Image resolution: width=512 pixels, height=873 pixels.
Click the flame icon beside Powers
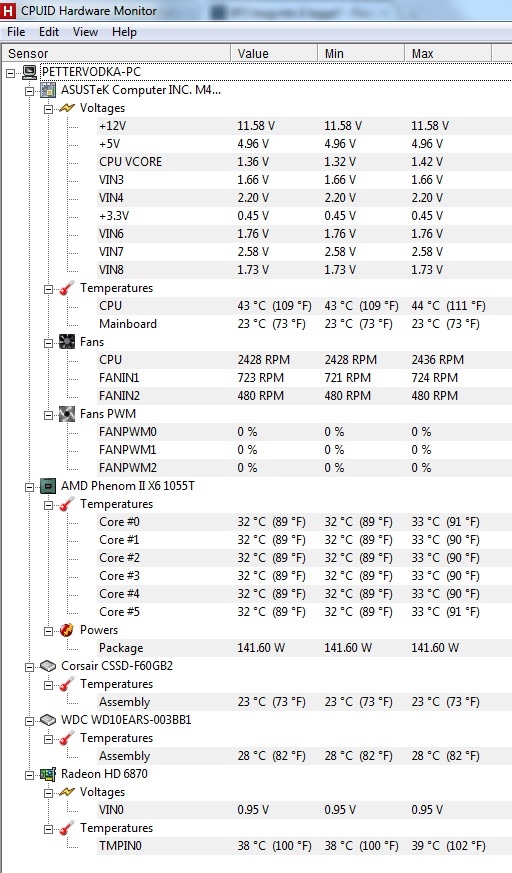pyautogui.click(x=67, y=630)
